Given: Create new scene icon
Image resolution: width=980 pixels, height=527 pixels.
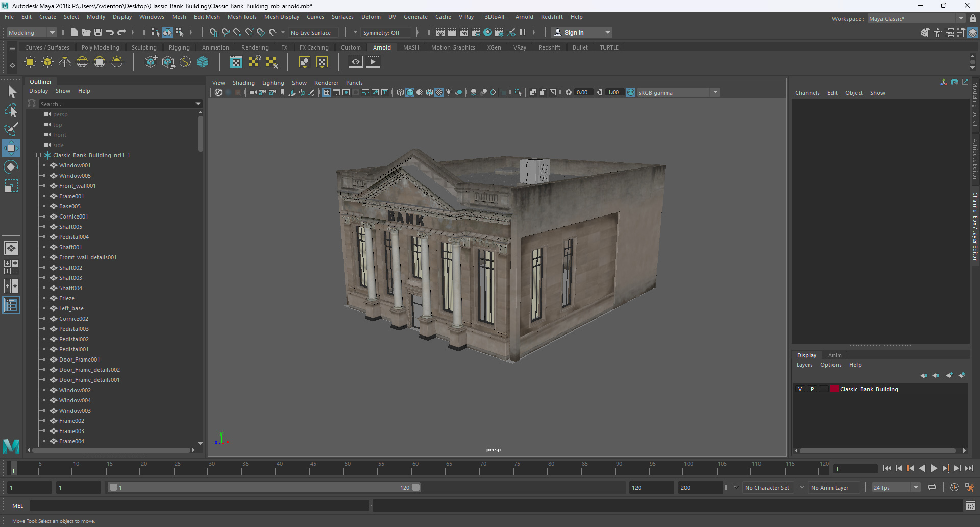Looking at the screenshot, I should [x=75, y=32].
